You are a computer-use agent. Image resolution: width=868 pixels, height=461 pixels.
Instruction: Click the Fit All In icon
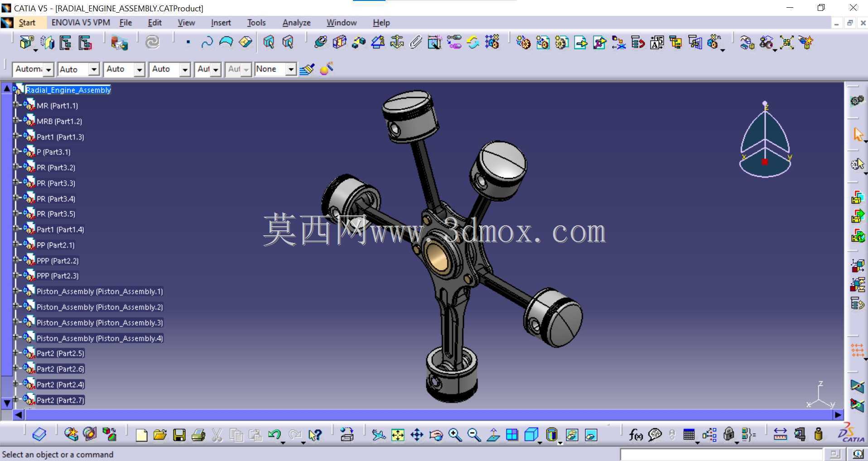[x=398, y=435]
